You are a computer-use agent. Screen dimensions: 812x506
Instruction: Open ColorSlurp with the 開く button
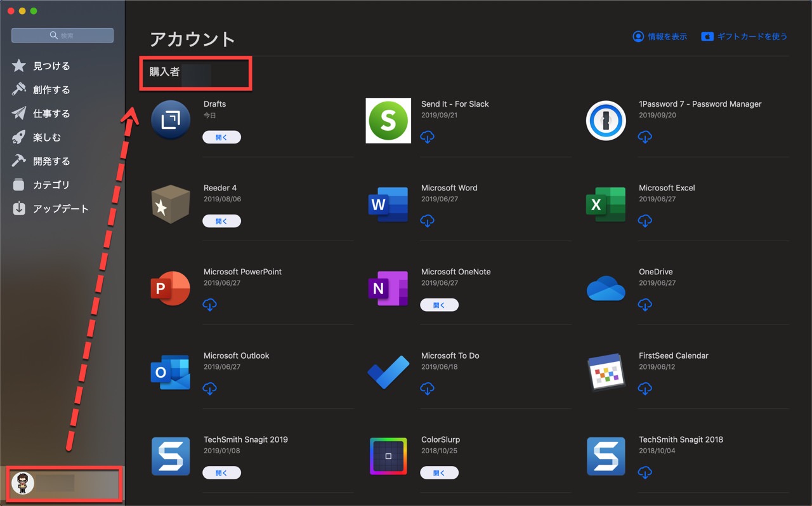439,472
